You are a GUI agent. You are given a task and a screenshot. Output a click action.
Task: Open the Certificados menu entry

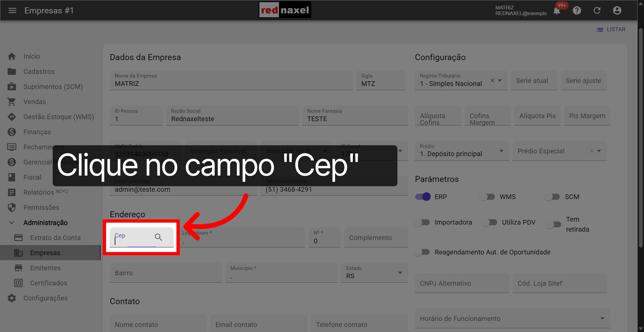[x=49, y=283]
